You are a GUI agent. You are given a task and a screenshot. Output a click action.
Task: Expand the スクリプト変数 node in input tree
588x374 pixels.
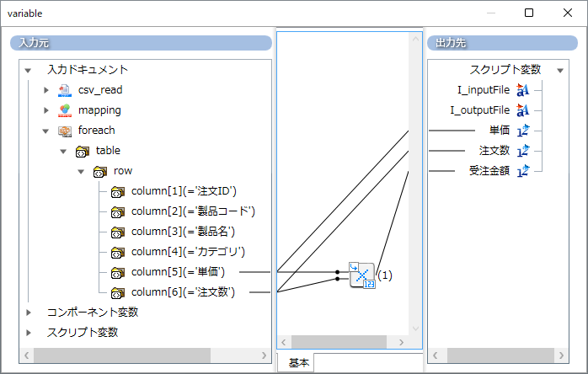coord(28,333)
